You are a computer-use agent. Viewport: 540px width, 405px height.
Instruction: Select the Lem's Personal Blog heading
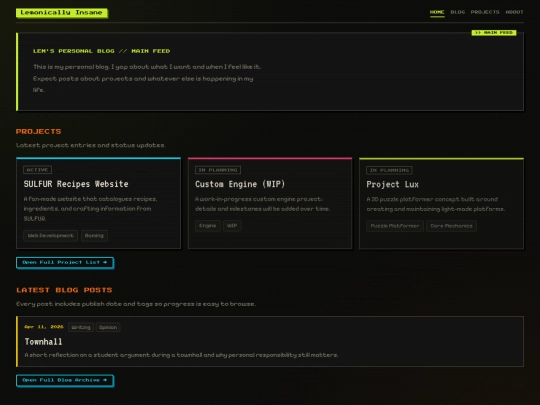101,51
